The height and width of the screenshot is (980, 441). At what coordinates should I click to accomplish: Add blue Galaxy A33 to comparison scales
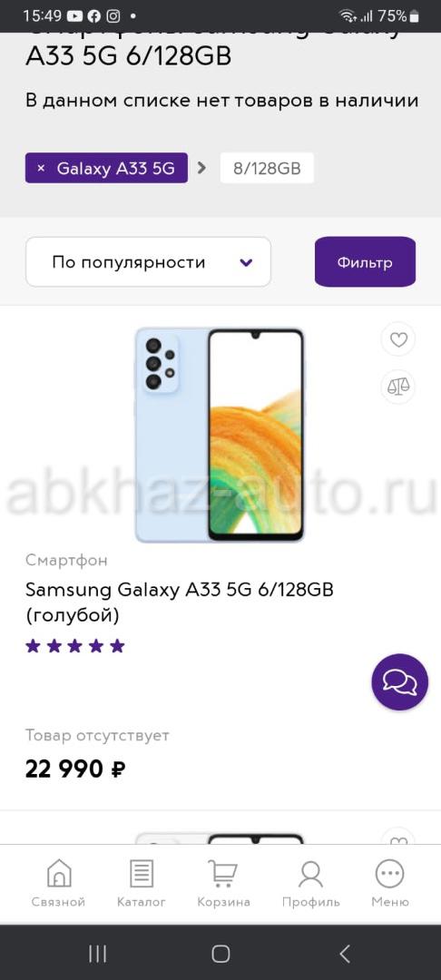point(398,386)
